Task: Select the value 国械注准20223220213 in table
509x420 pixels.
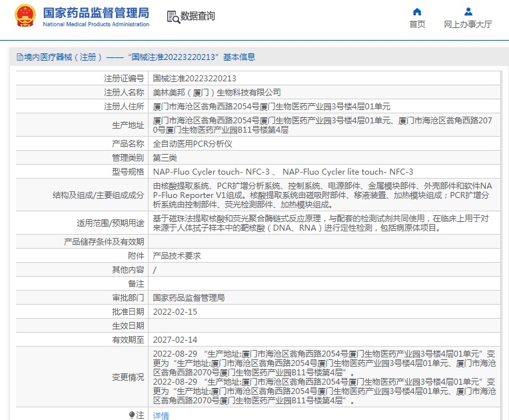Action: click(x=195, y=78)
